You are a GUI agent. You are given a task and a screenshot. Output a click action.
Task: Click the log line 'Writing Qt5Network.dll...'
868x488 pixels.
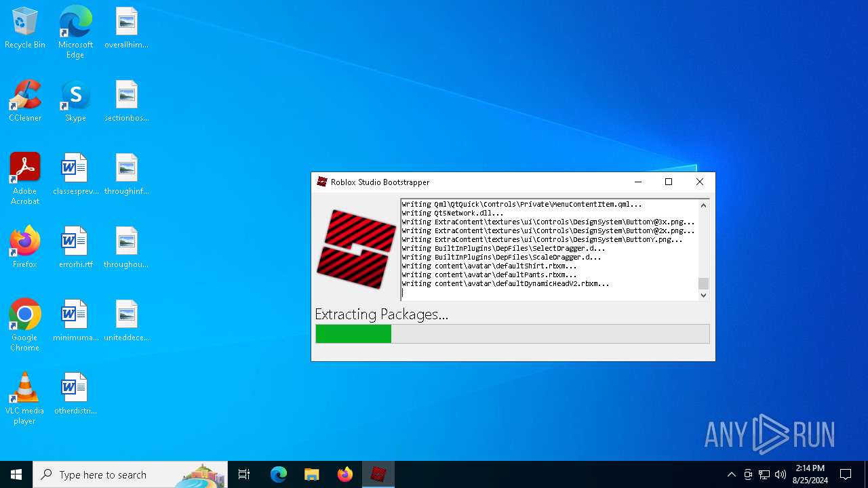pos(452,213)
